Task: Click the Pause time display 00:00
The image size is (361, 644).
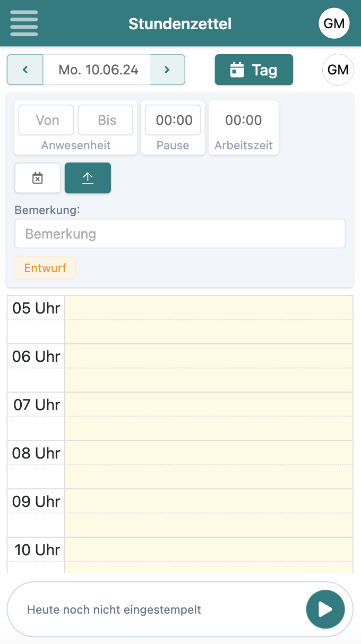Action: tap(173, 120)
